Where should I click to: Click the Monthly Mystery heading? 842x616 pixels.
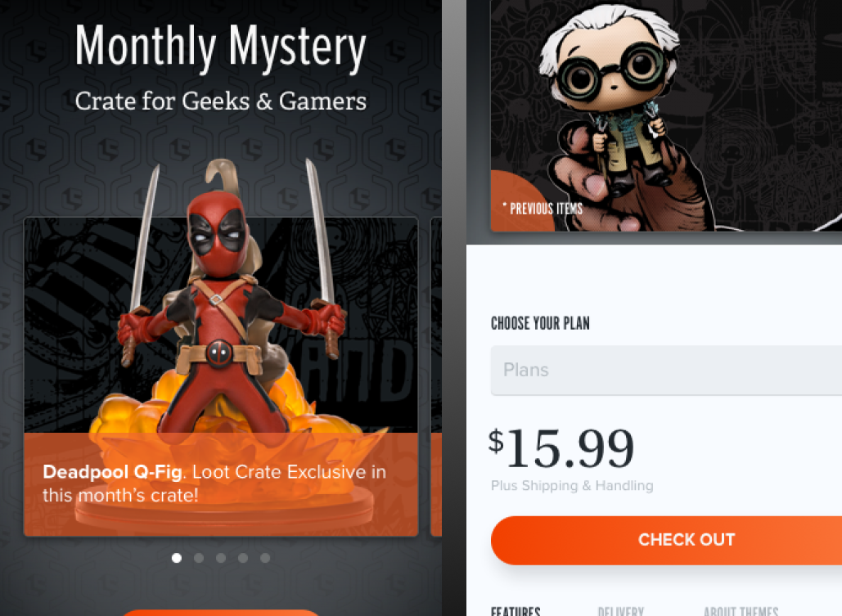click(x=220, y=47)
